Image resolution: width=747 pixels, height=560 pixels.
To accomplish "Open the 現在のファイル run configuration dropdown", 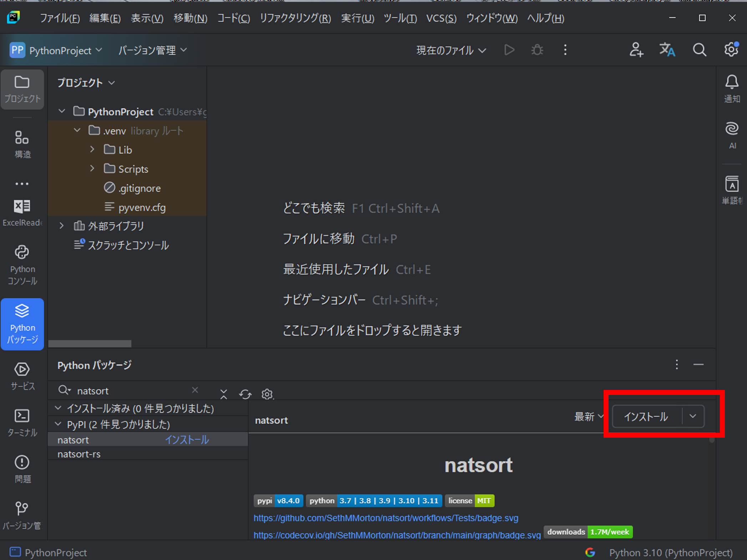I will [x=451, y=50].
